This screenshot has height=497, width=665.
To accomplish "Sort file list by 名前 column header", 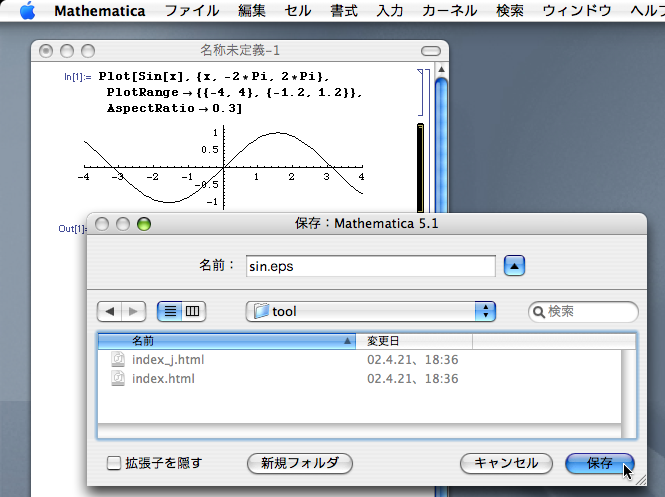I will coord(225,341).
